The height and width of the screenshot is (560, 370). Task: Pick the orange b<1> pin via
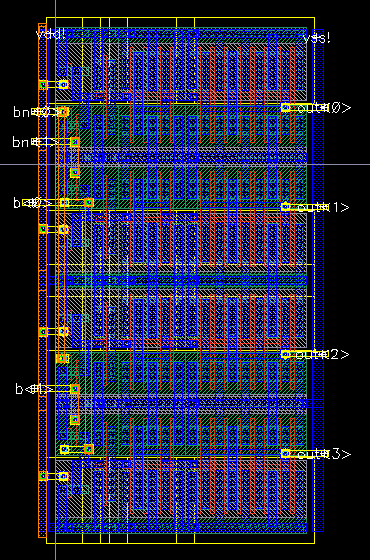[75, 389]
